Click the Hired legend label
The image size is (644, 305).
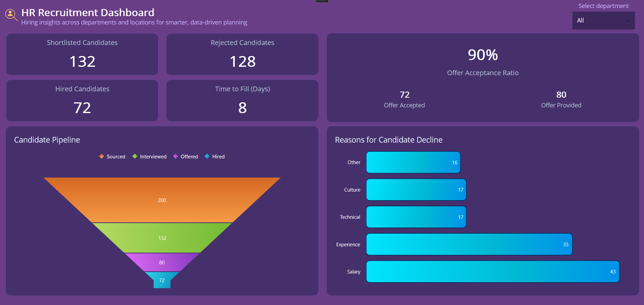(x=218, y=157)
